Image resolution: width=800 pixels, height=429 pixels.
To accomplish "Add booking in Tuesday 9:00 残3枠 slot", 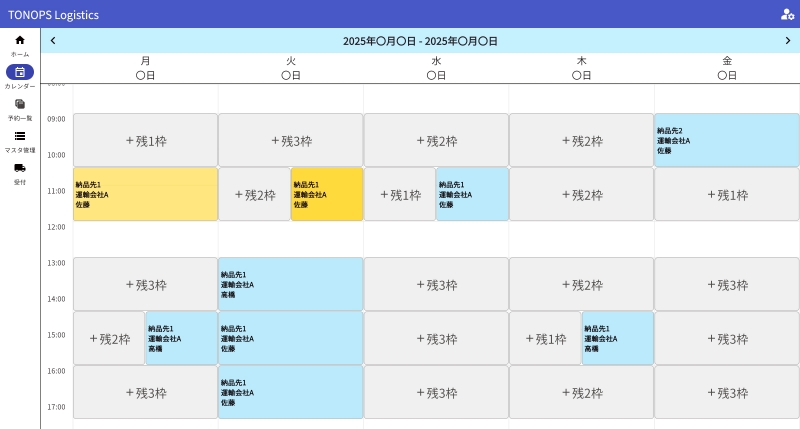I will pyautogui.click(x=290, y=140).
